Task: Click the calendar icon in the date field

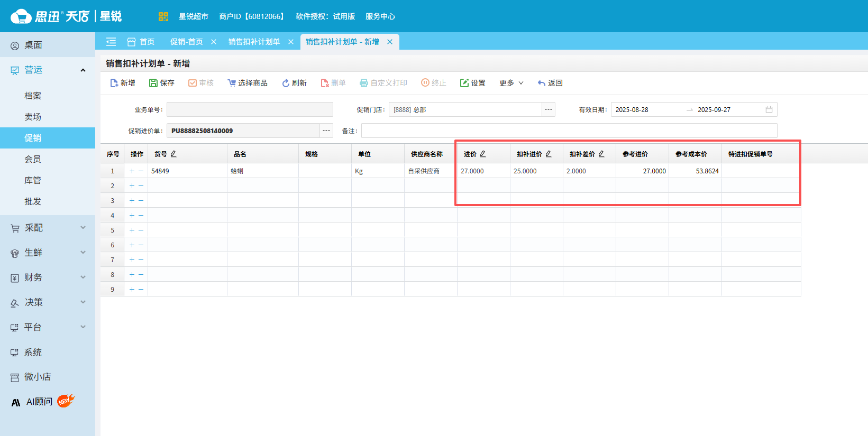Action: pyautogui.click(x=769, y=109)
